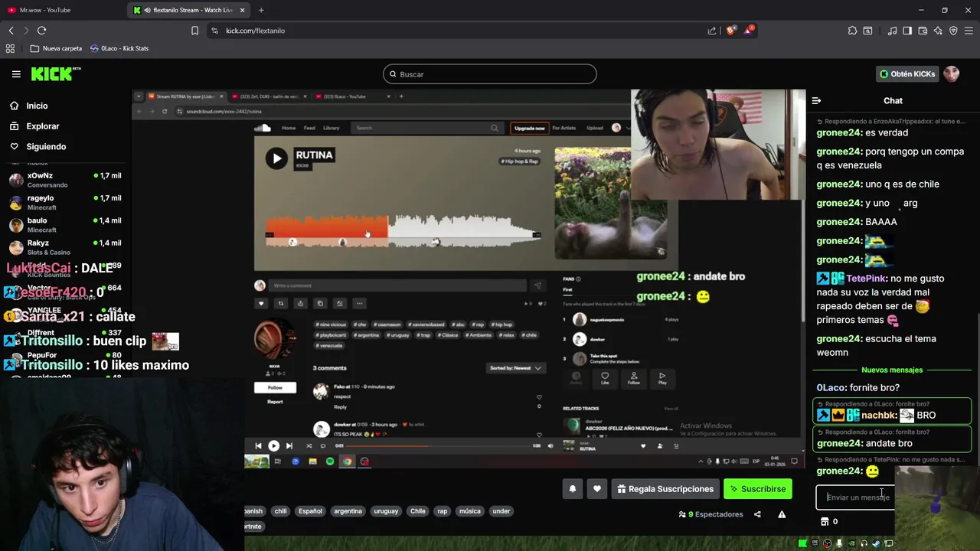Open Nueva carpeta bookmark folder
Image resolution: width=980 pixels, height=551 pixels.
[56, 48]
